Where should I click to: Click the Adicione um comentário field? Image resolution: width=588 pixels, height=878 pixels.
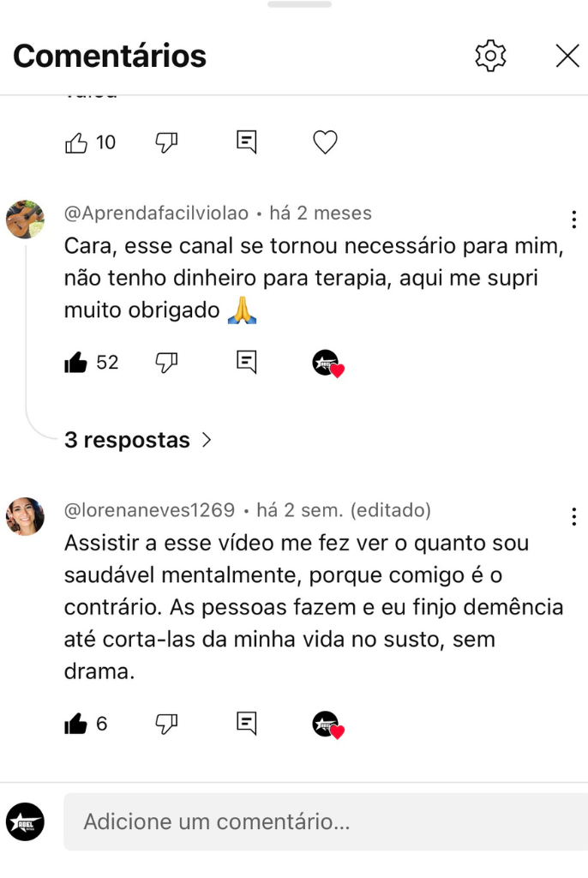(326, 822)
